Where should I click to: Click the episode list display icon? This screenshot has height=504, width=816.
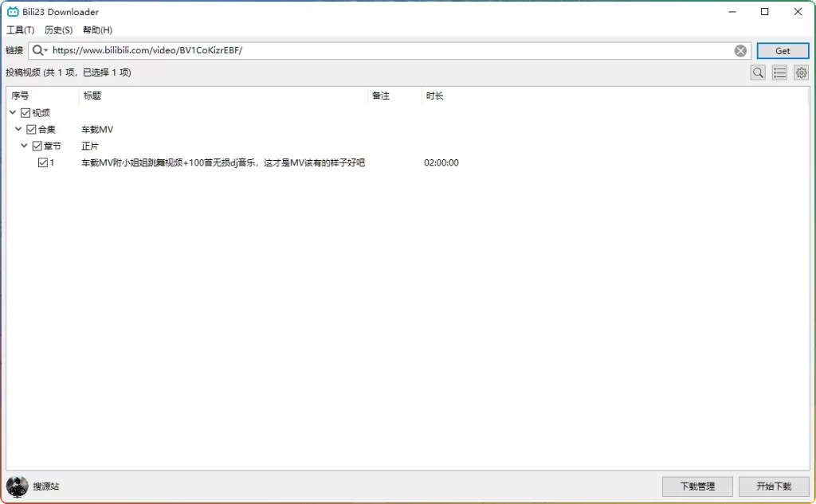click(x=779, y=72)
